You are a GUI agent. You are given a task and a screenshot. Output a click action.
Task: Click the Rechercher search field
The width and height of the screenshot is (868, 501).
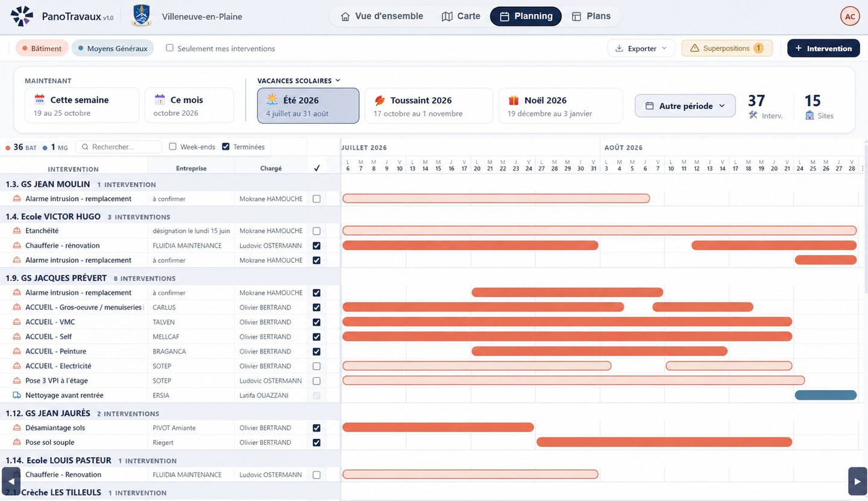click(119, 147)
